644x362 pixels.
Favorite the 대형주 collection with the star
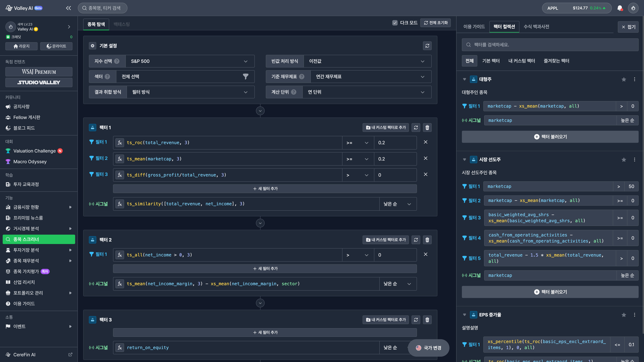click(x=624, y=79)
